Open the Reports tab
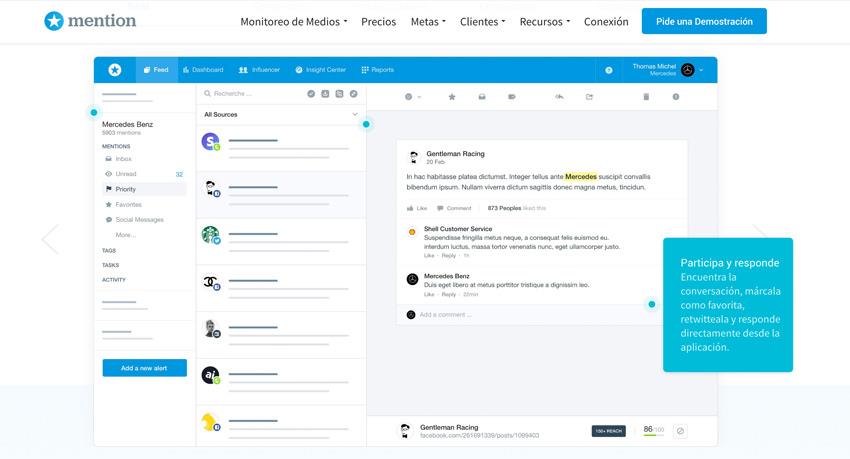 click(378, 70)
